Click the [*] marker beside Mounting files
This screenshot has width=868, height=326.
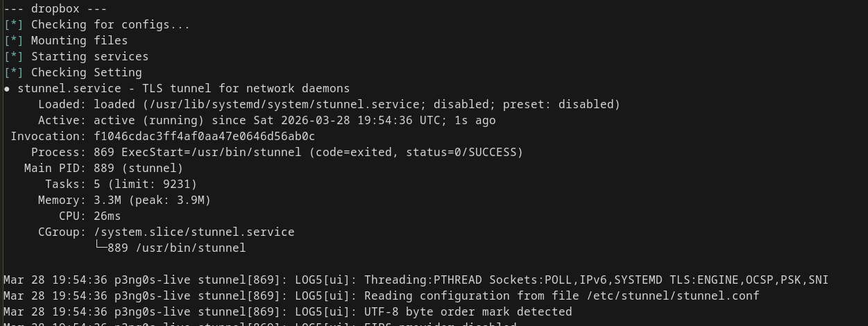[x=14, y=41]
